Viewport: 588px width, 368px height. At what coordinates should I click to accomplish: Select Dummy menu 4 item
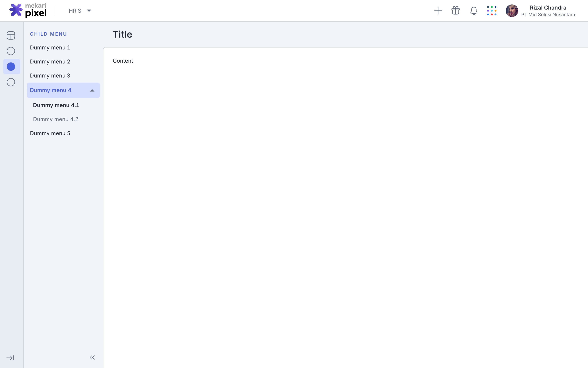point(63,90)
